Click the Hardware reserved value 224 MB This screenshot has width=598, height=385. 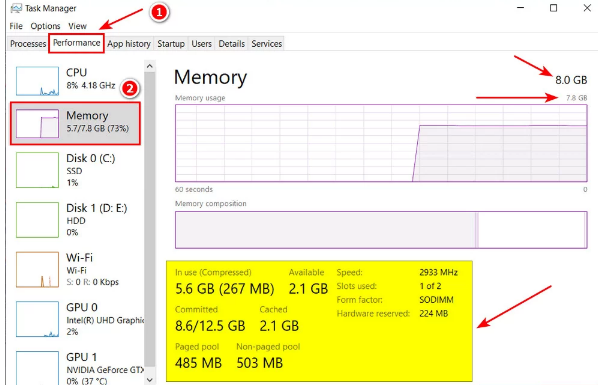click(x=434, y=314)
